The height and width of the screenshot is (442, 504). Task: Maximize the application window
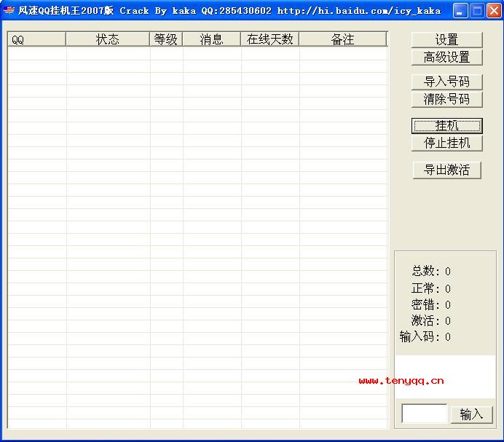pyautogui.click(x=477, y=11)
